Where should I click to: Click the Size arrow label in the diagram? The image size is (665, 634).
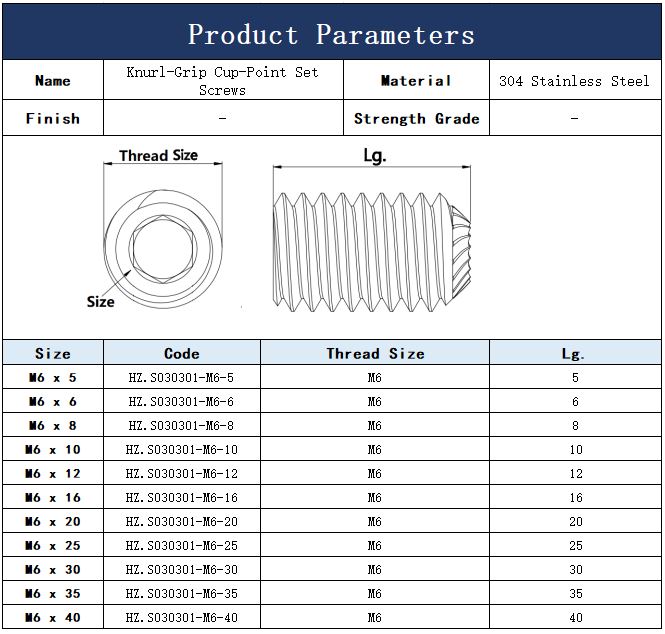tap(100, 301)
